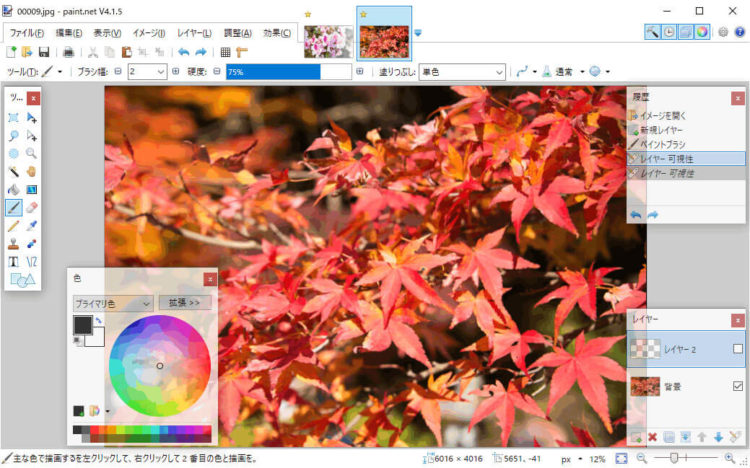750x468 pixels.
Task: Select the Paint Bucket tool
Action: (14, 189)
